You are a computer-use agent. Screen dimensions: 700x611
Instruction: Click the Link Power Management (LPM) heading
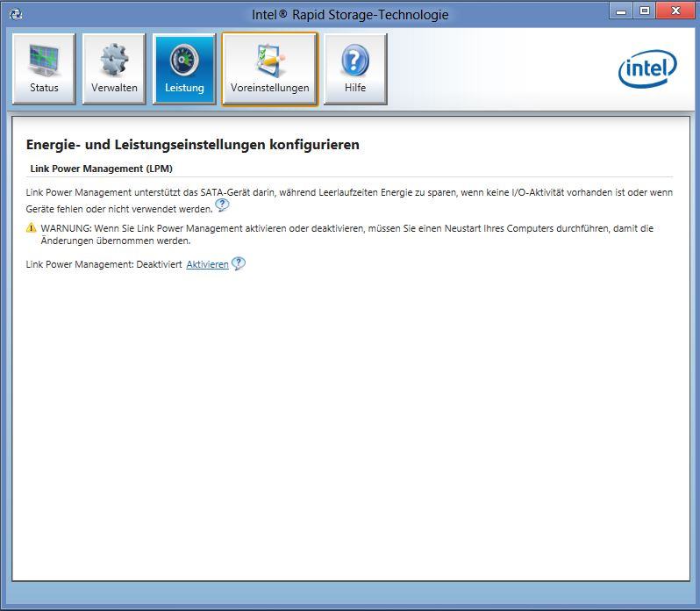click(102, 169)
